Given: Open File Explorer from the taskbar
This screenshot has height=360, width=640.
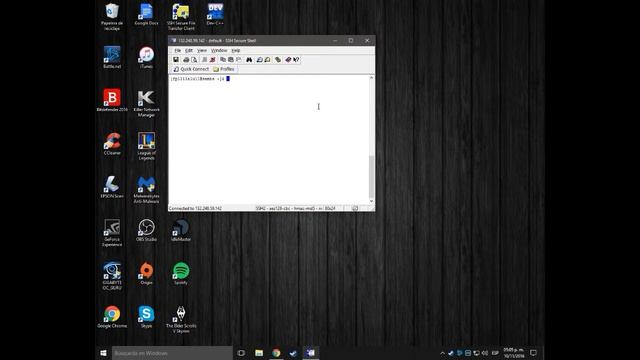Looking at the screenshot, I should [259, 353].
